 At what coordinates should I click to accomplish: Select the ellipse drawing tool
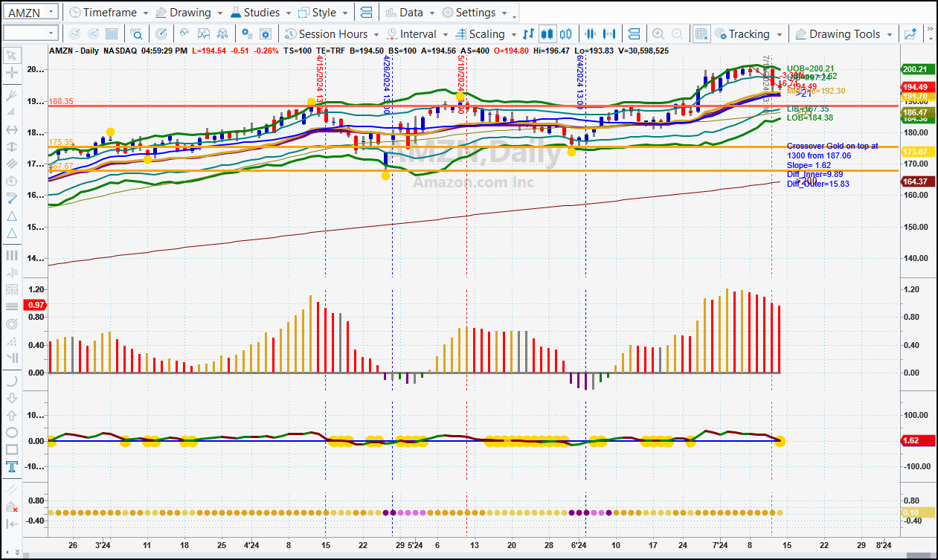11,432
